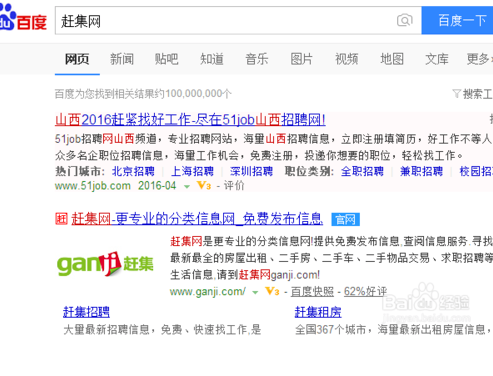Open the 赶集招聘 sublink
The width and height of the screenshot is (493, 376).
[86, 312]
